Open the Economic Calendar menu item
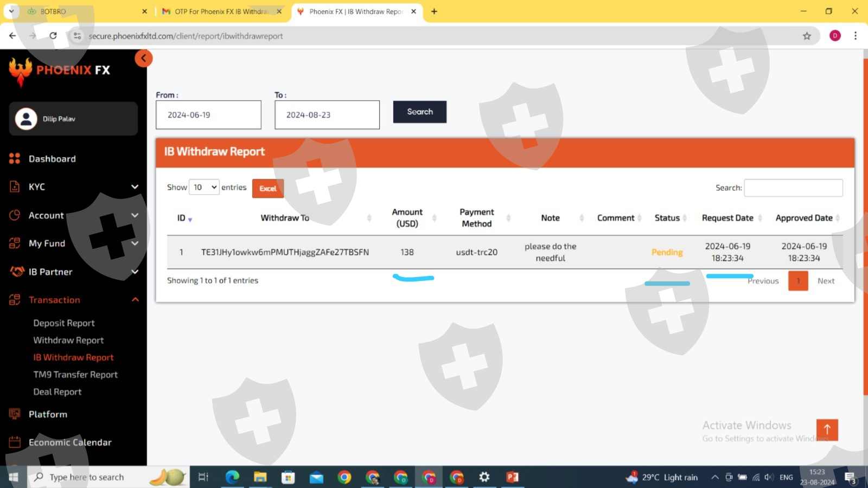The image size is (868, 488). [x=70, y=442]
